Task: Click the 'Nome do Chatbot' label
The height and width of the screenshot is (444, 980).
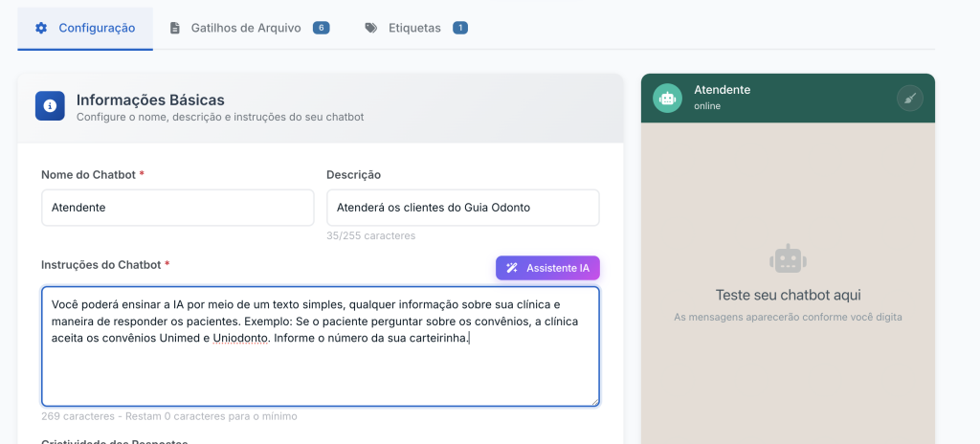Action: point(93,175)
